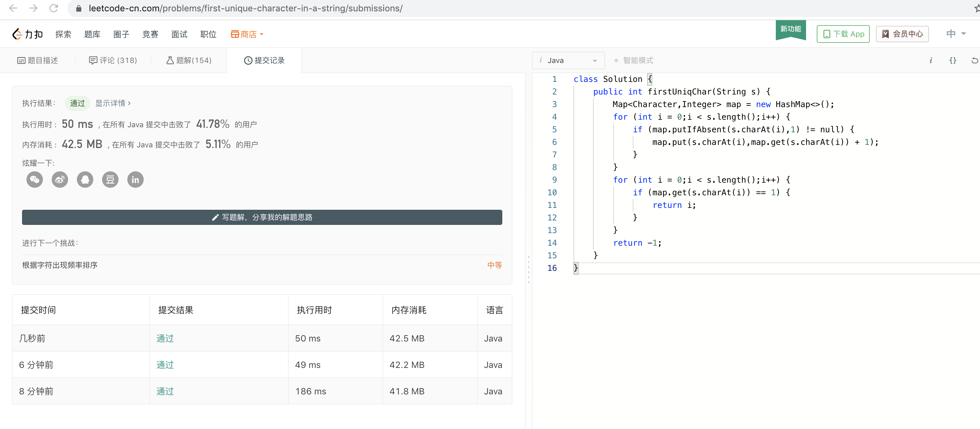
Task: Click the editor info 'i' icon
Action: tap(931, 60)
